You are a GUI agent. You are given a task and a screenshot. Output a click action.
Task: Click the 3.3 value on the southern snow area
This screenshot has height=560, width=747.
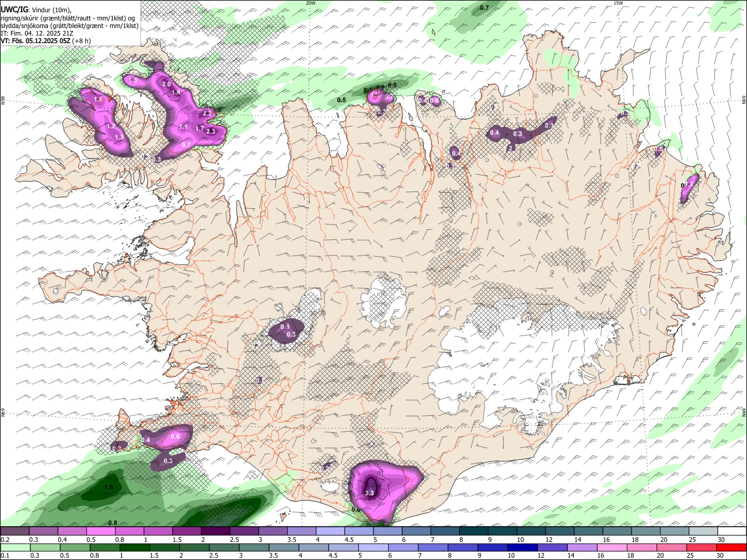coord(369,493)
